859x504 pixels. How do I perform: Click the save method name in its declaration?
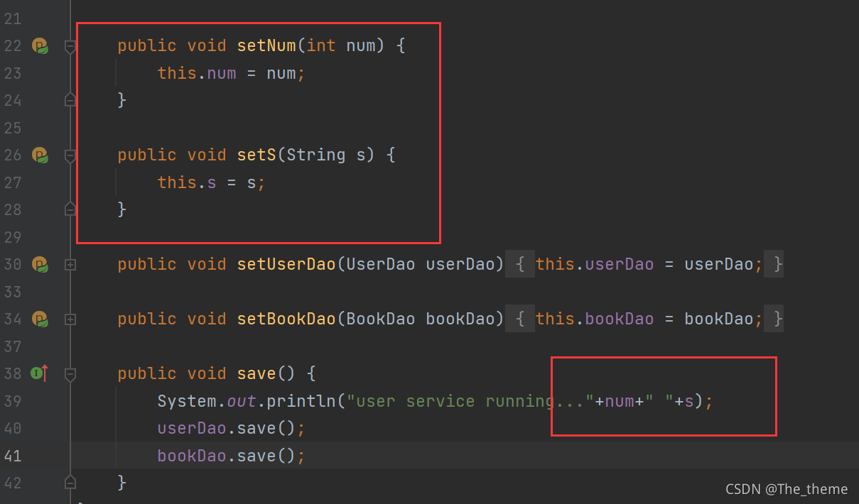pyautogui.click(x=256, y=374)
